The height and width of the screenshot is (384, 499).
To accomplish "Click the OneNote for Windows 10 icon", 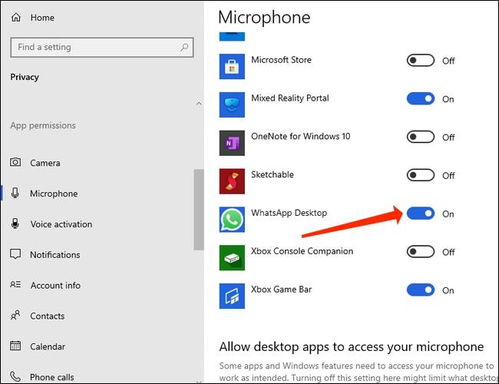I will tap(232, 143).
